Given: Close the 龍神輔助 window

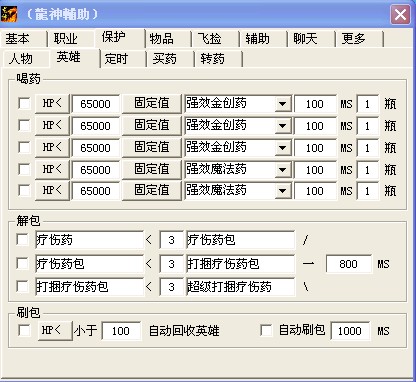Looking at the screenshot, I should click(x=400, y=15).
